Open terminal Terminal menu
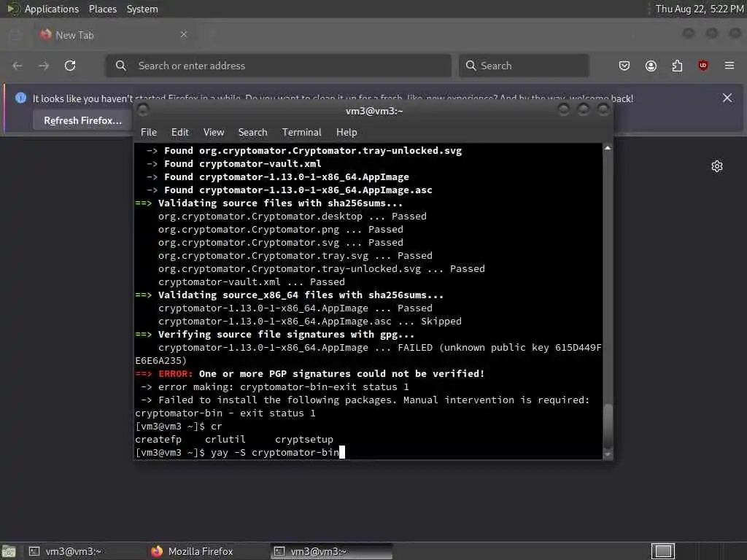Image resolution: width=747 pixels, height=560 pixels. pos(301,133)
